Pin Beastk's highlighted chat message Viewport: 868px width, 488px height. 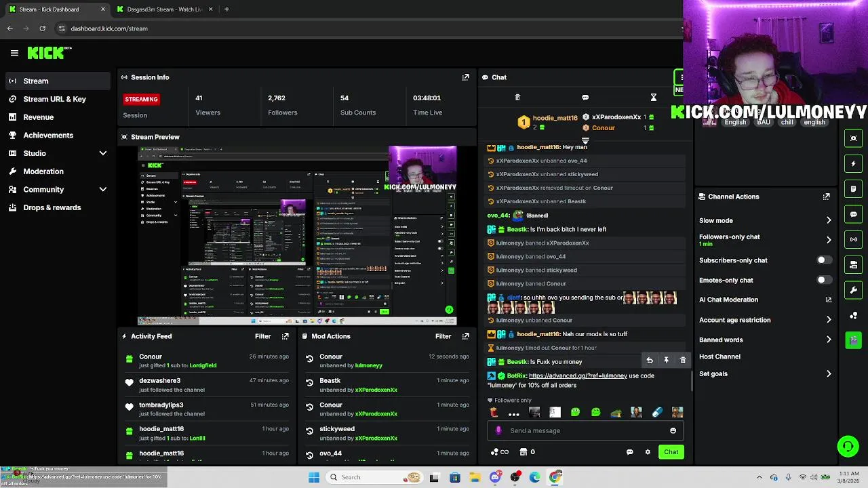(666, 361)
